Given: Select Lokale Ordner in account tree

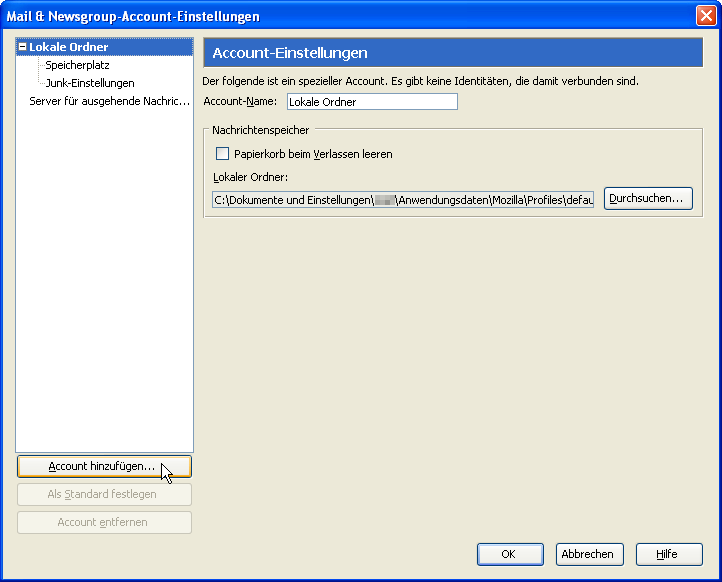Looking at the screenshot, I should [68, 47].
